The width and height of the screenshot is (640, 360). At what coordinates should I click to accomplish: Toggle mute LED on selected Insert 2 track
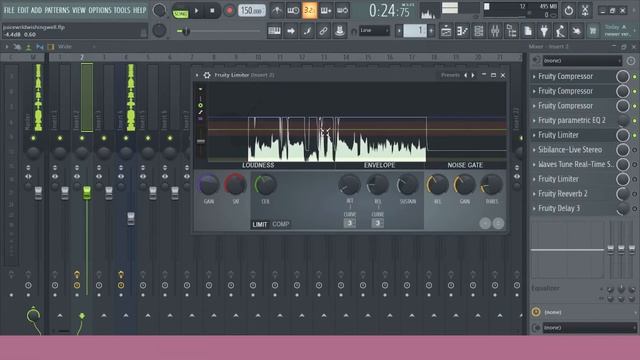click(82, 138)
